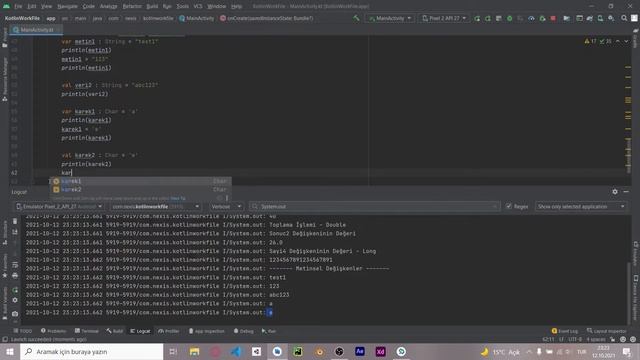This screenshot has width=640, height=360.
Task: Open the Build menu
Action: tap(152, 6)
